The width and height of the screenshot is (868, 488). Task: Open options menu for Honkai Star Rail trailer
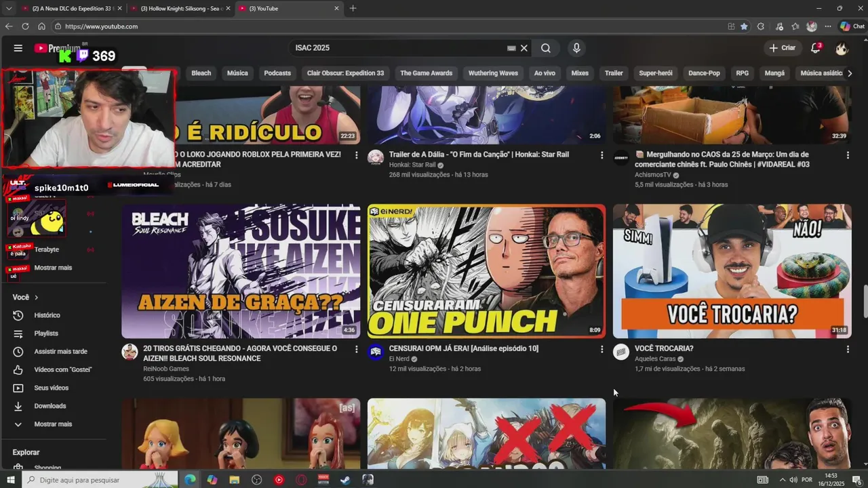601,155
